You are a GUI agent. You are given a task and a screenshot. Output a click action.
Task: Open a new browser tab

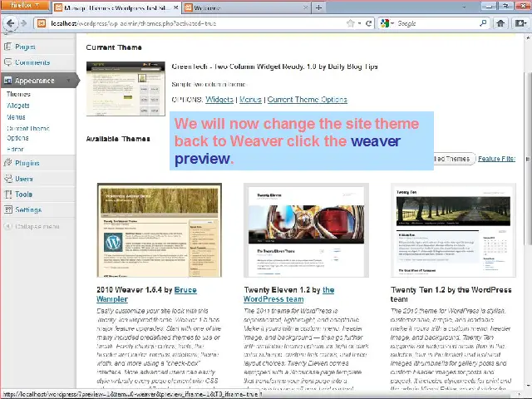point(319,7)
